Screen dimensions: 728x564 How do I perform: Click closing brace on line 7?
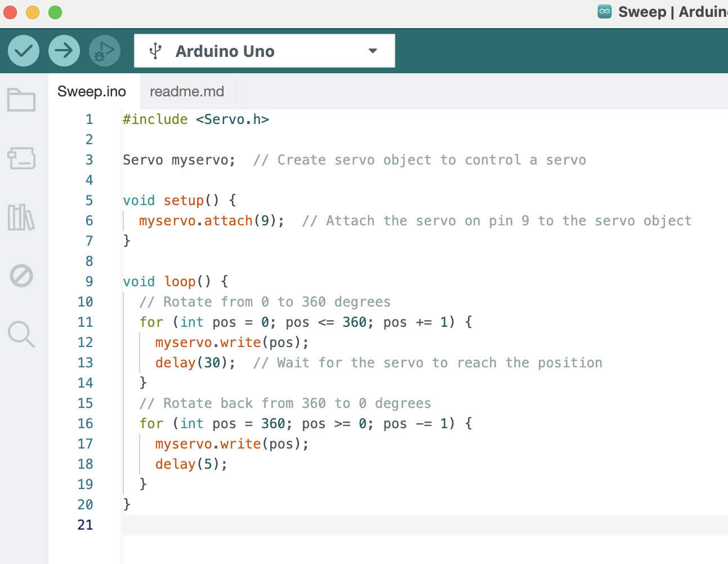[127, 241]
